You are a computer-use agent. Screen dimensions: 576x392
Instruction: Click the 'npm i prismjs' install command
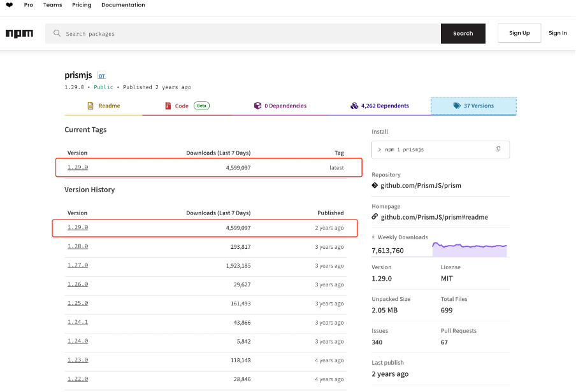pos(405,150)
